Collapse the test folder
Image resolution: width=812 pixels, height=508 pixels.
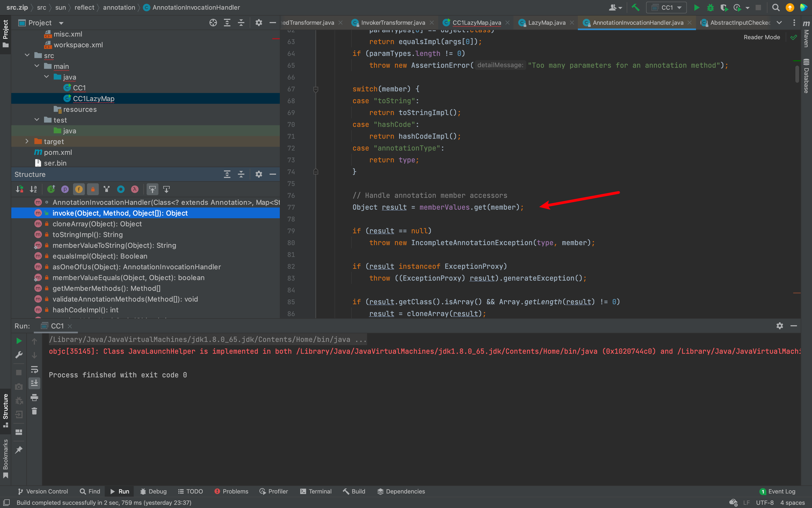click(37, 120)
